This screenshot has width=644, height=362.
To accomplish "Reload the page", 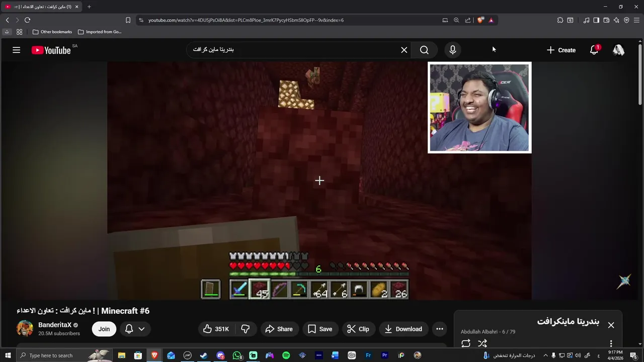I will [x=27, y=20].
